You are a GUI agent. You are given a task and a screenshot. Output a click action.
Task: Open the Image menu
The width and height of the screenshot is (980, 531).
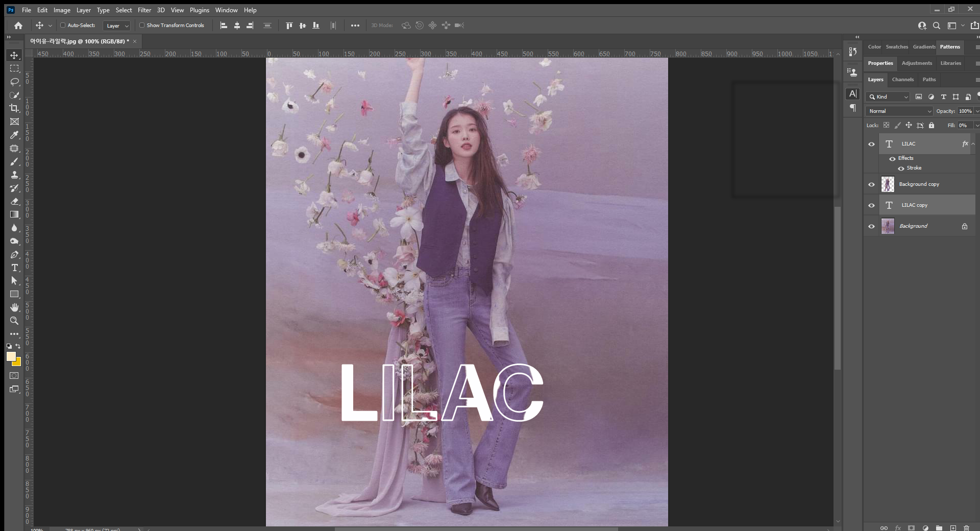[62, 10]
